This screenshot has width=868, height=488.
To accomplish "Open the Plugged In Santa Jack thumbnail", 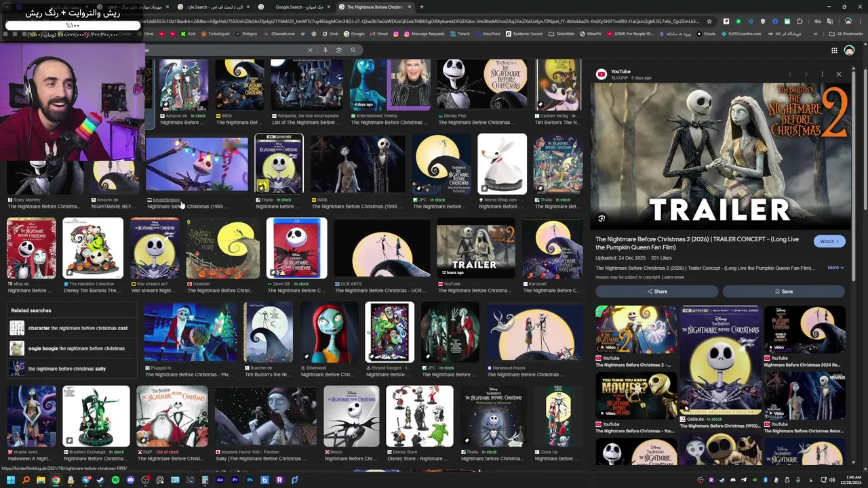I will coord(191,332).
